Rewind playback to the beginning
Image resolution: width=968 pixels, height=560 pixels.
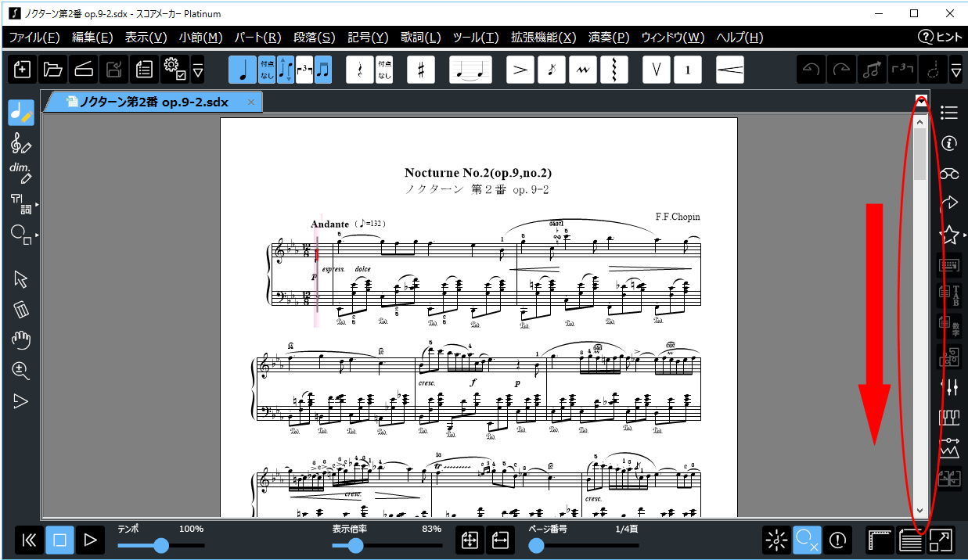tap(30, 540)
